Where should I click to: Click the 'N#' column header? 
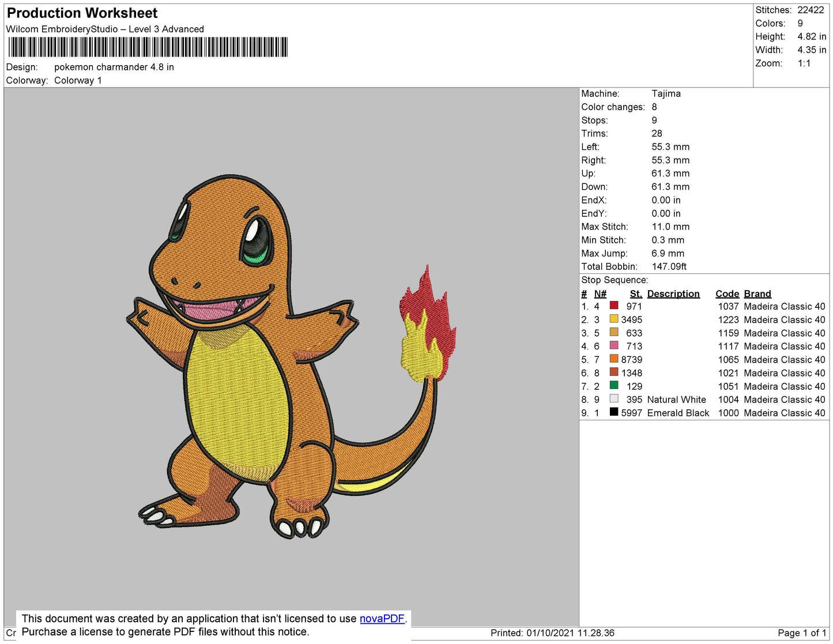600,294
